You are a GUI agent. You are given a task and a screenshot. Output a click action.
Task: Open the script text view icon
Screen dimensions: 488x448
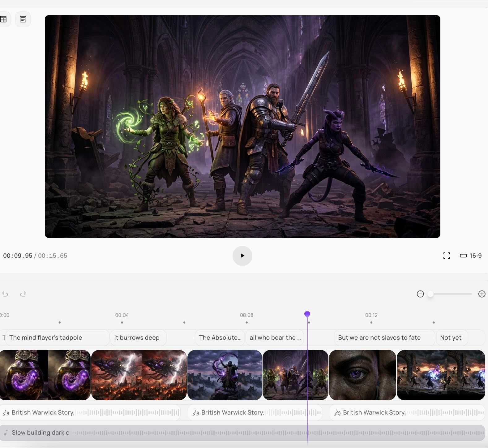click(23, 19)
